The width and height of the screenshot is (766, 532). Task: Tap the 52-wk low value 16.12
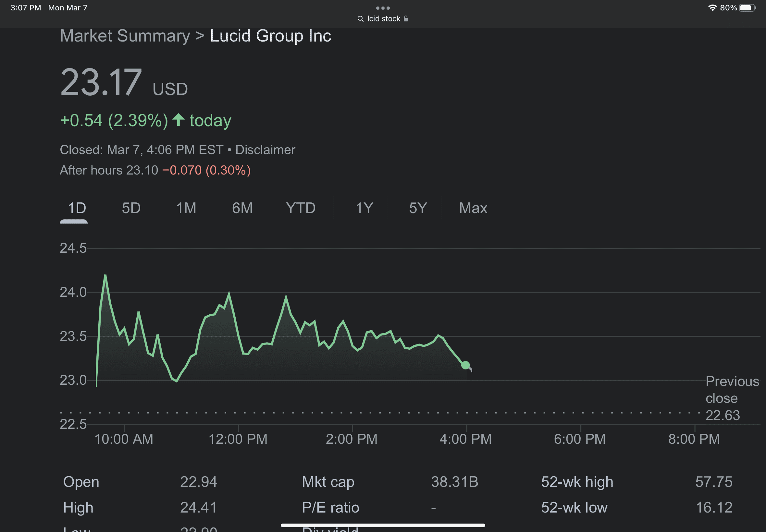coord(714,508)
